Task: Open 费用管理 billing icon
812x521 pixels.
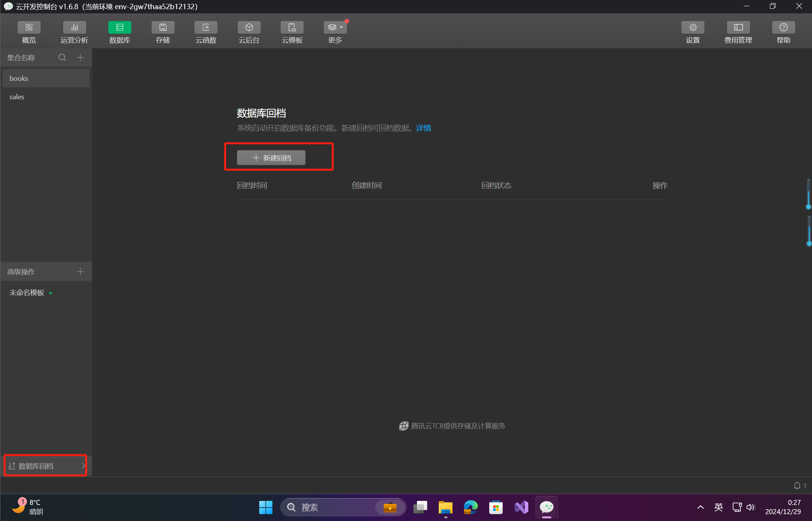Action: (x=738, y=28)
